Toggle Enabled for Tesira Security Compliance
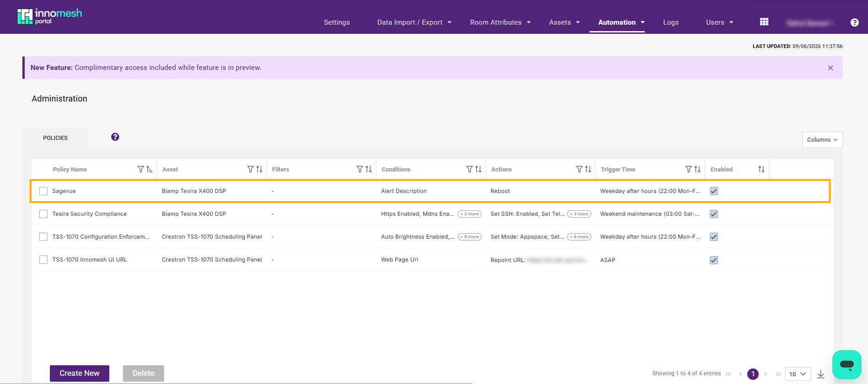This screenshot has width=868, height=384. click(714, 214)
